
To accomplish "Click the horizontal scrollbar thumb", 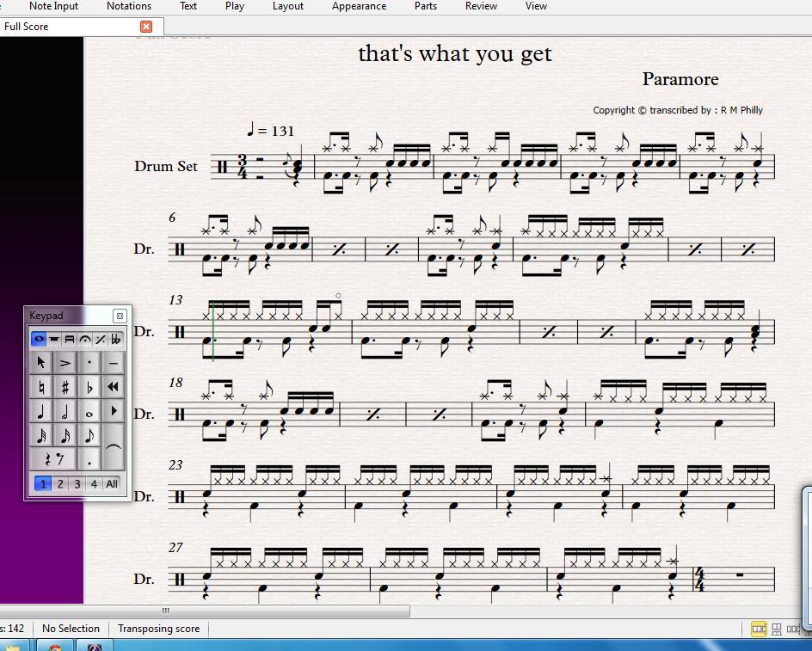I will 205,611.
